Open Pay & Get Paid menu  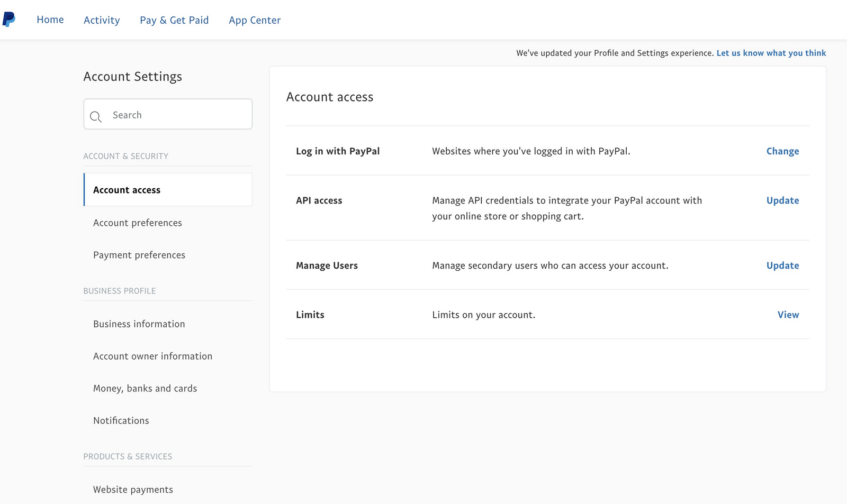click(x=174, y=20)
